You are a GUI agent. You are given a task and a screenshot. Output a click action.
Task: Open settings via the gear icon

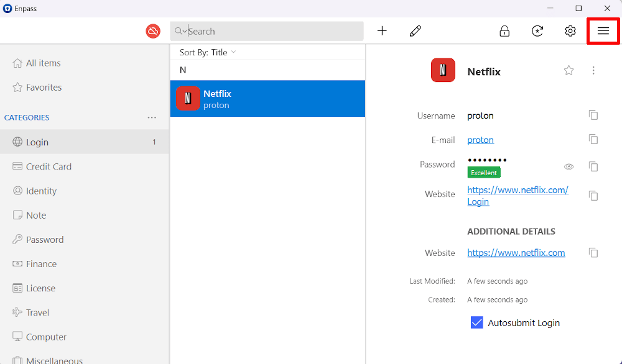point(570,31)
